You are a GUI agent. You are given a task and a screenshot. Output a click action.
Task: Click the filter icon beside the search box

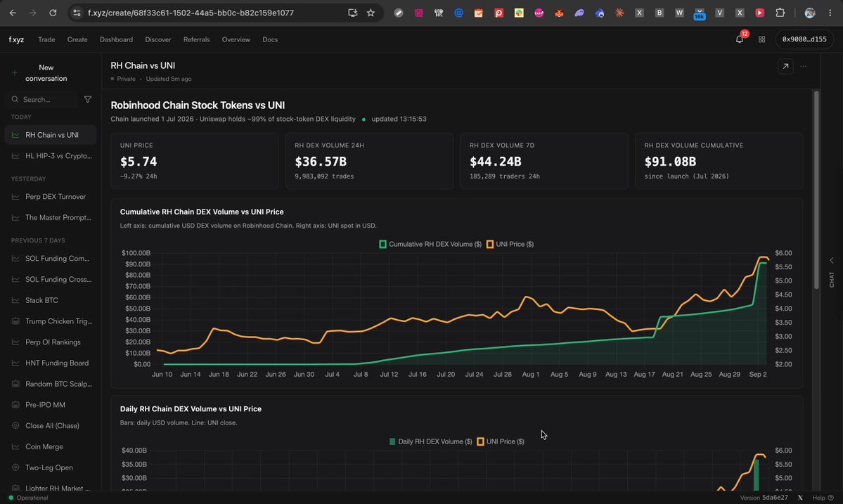tap(88, 99)
